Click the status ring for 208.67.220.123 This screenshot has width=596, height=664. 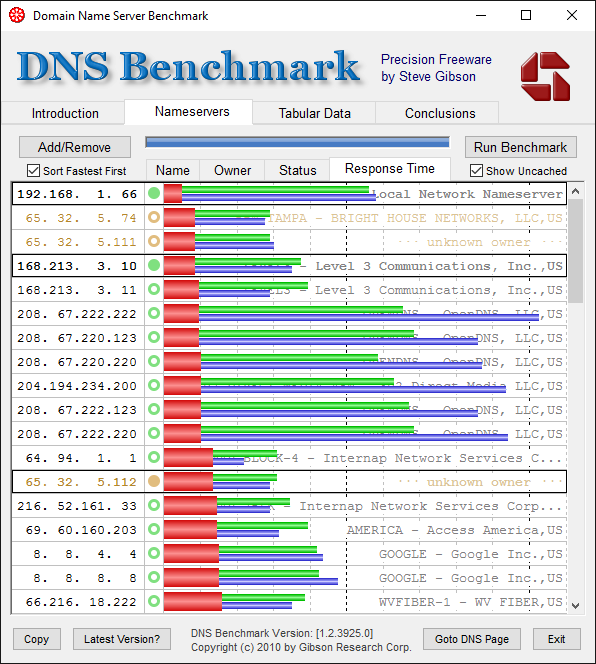[154, 338]
